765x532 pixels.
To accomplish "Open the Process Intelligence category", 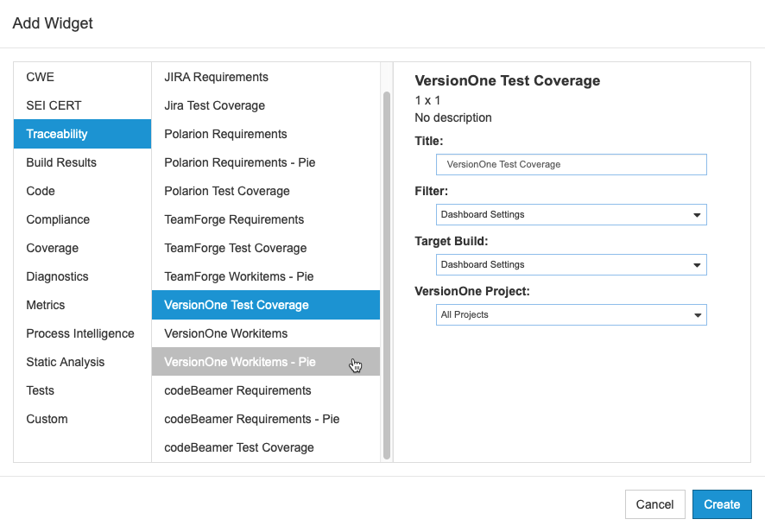I will pos(82,333).
